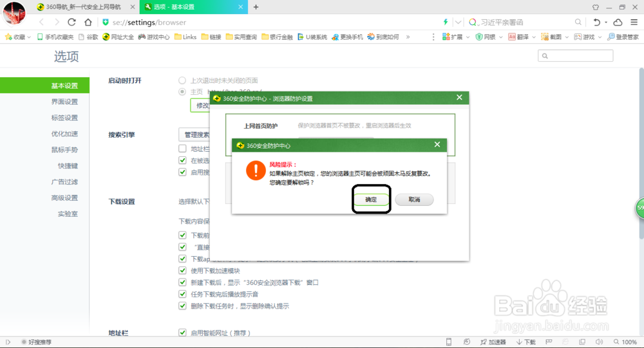Open 实验室 in the sidebar

68,214
